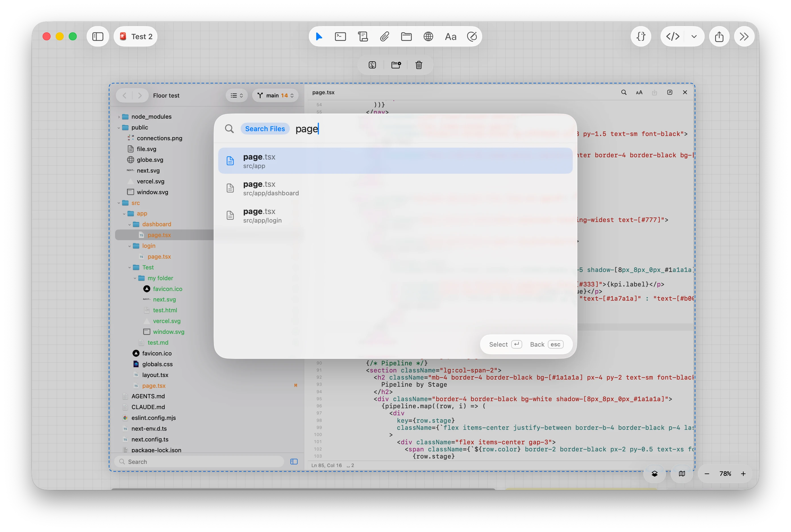
Task: Click the map overview icon
Action: click(x=682, y=474)
